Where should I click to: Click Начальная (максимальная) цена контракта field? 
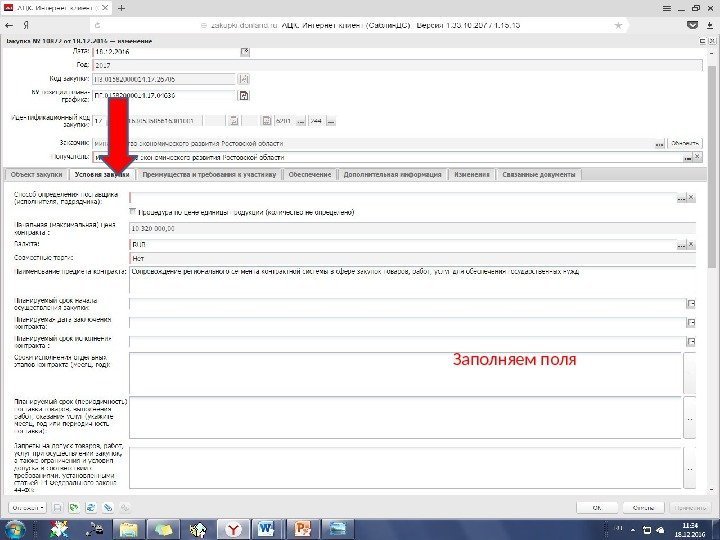412,228
